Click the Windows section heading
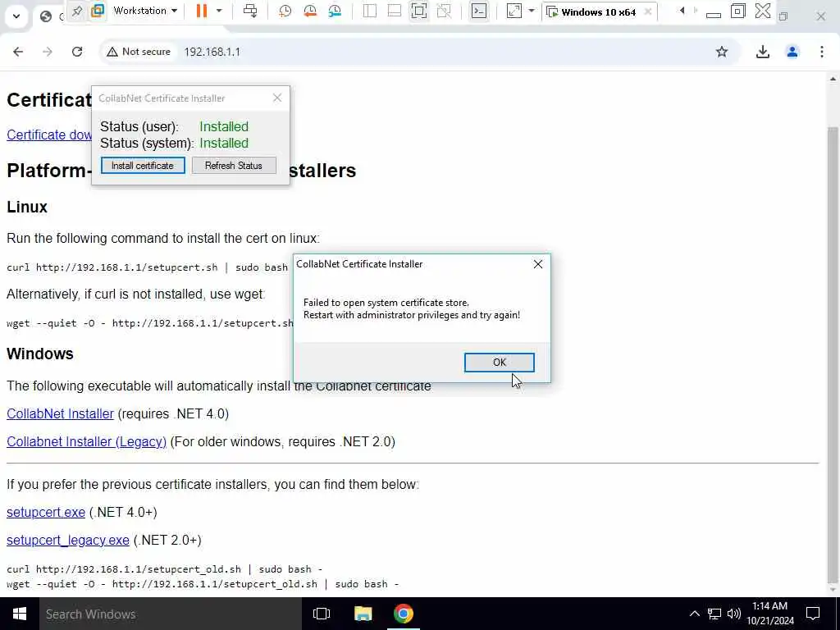This screenshot has width=840, height=630. [x=39, y=354]
